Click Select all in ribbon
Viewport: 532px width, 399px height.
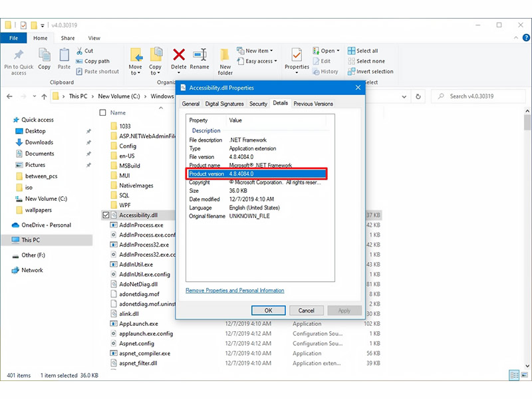(362, 51)
